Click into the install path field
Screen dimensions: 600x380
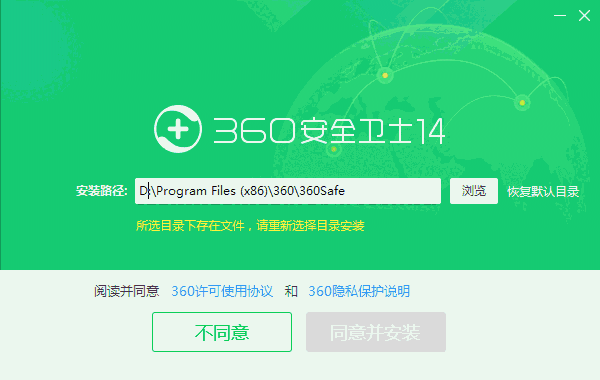point(288,191)
